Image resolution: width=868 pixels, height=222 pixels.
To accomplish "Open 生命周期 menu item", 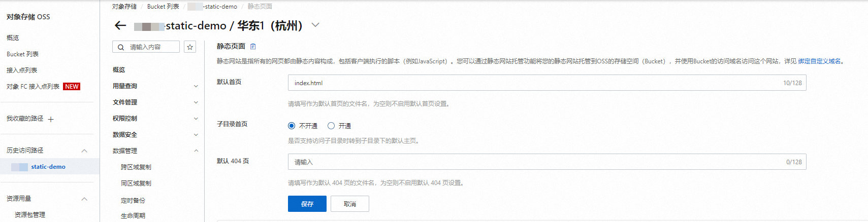I will coord(133,216).
